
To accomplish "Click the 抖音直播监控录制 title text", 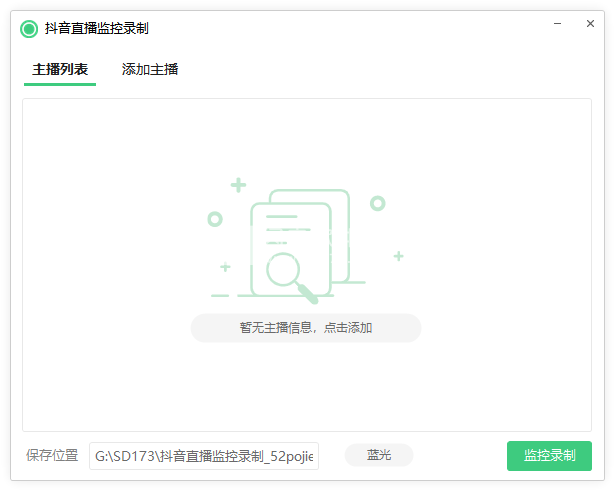I will pos(96,29).
